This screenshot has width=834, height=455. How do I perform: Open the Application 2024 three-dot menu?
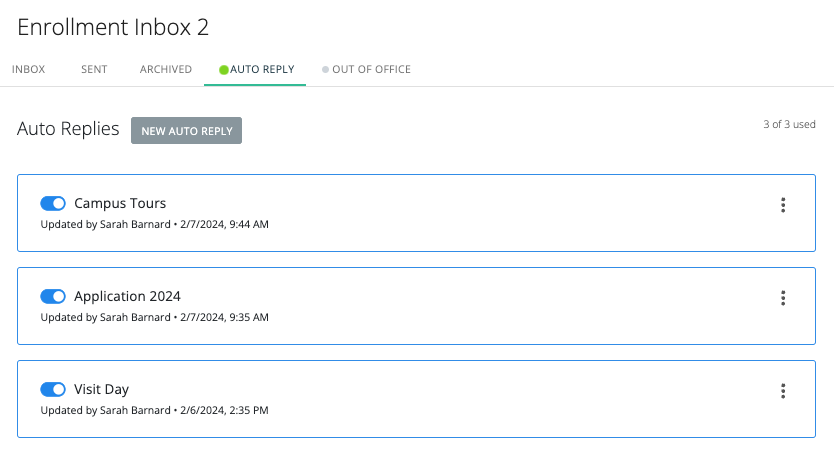pos(783,298)
